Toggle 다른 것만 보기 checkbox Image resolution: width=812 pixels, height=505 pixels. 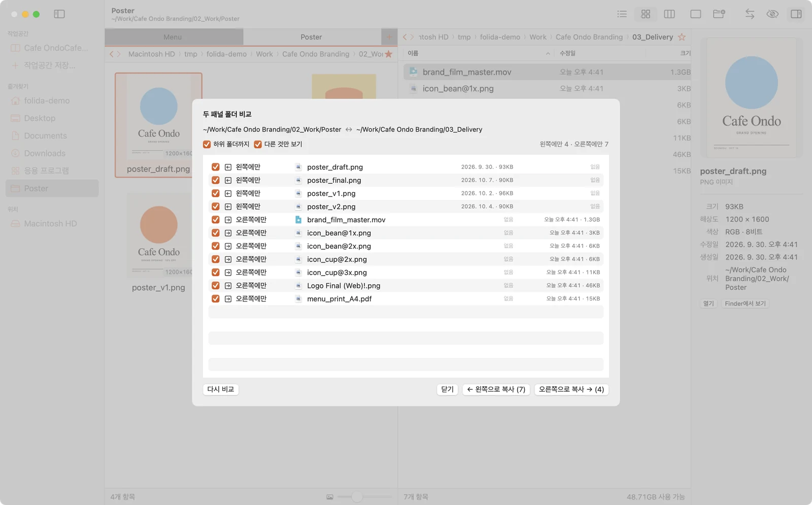pyautogui.click(x=258, y=145)
